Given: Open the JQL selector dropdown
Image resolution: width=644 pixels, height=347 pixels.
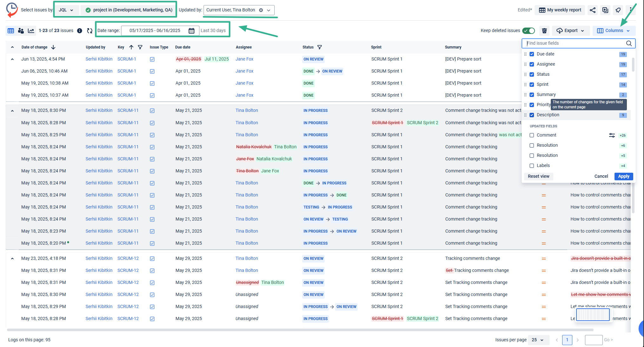Looking at the screenshot, I should (67, 10).
